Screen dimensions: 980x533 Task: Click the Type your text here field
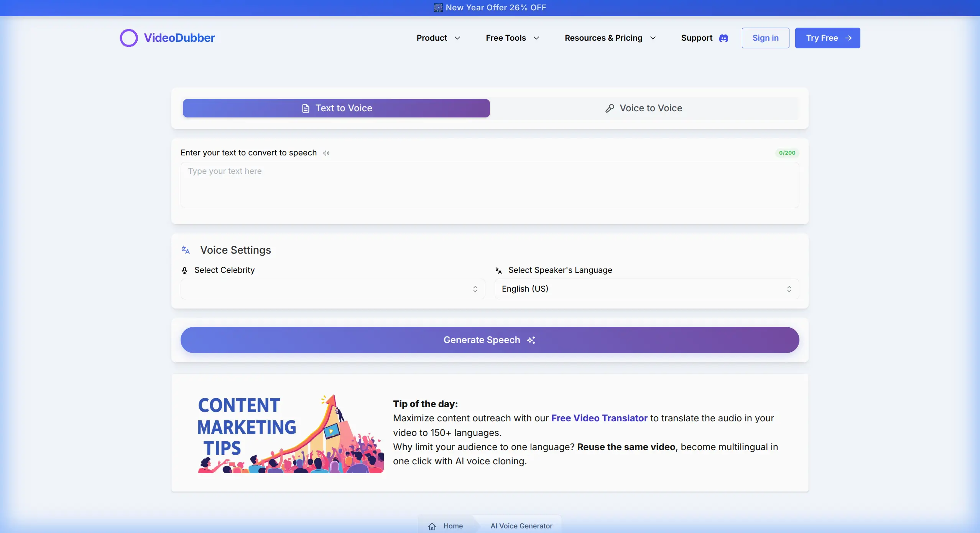(490, 185)
